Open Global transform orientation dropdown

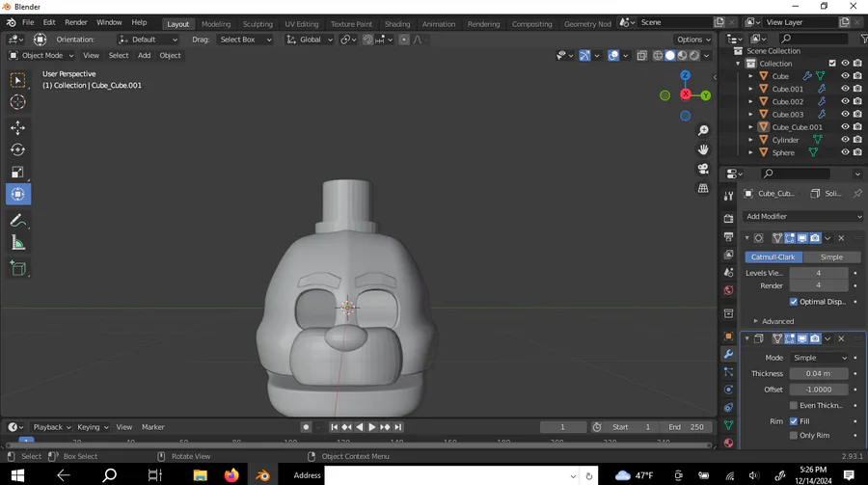[310, 40]
